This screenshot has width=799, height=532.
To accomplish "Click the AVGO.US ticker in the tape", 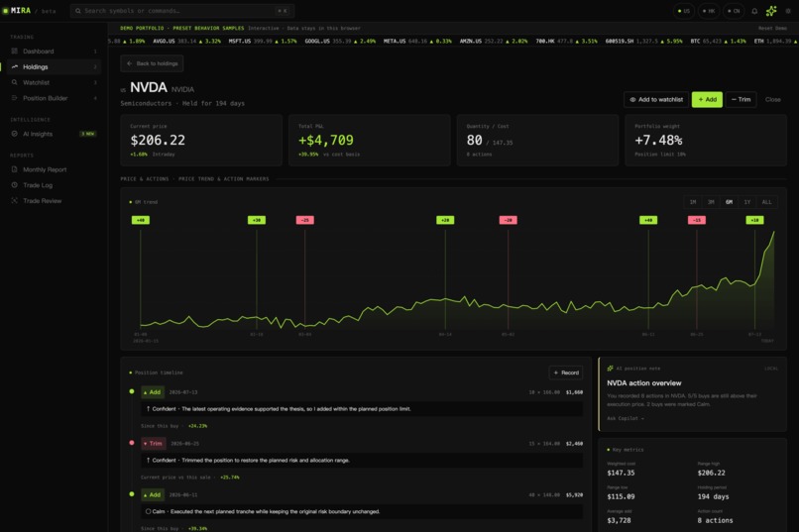I will click(x=187, y=42).
